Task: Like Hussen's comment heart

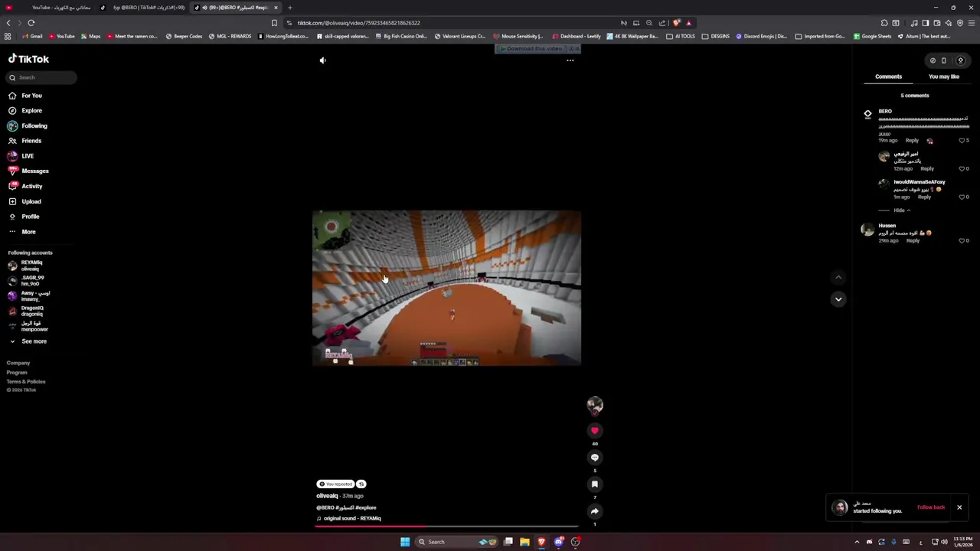Action: 962,240
